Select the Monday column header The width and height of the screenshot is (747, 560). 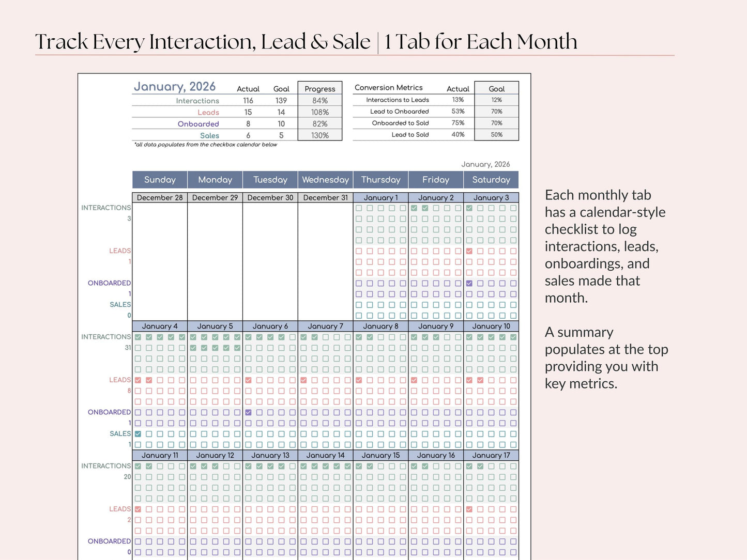coord(215,180)
